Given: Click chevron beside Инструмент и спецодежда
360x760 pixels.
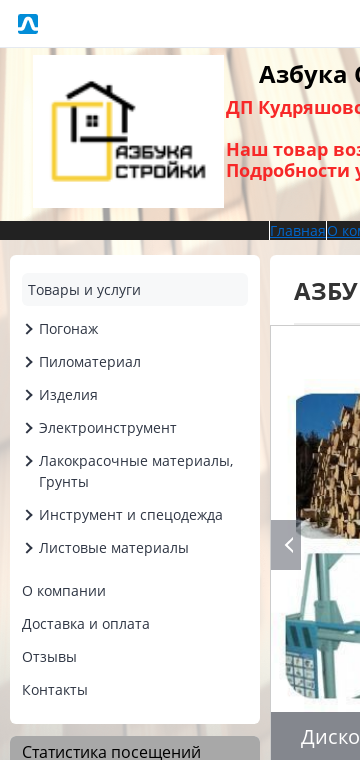Looking at the screenshot, I should pos(29,515).
